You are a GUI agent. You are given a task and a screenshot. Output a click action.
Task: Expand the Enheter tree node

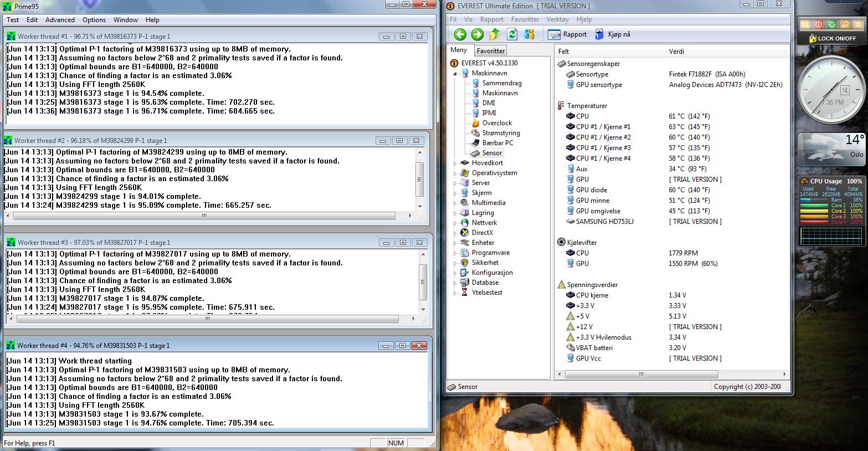coord(455,243)
